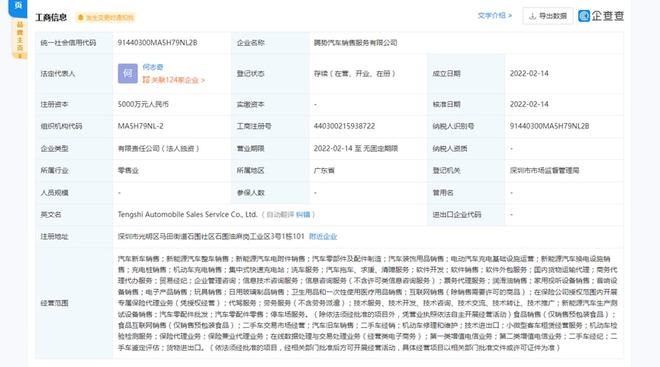Image resolution: width=660 pixels, height=367 pixels.
Task: Click registered capital 5000万元人民币
Action: coord(143,104)
